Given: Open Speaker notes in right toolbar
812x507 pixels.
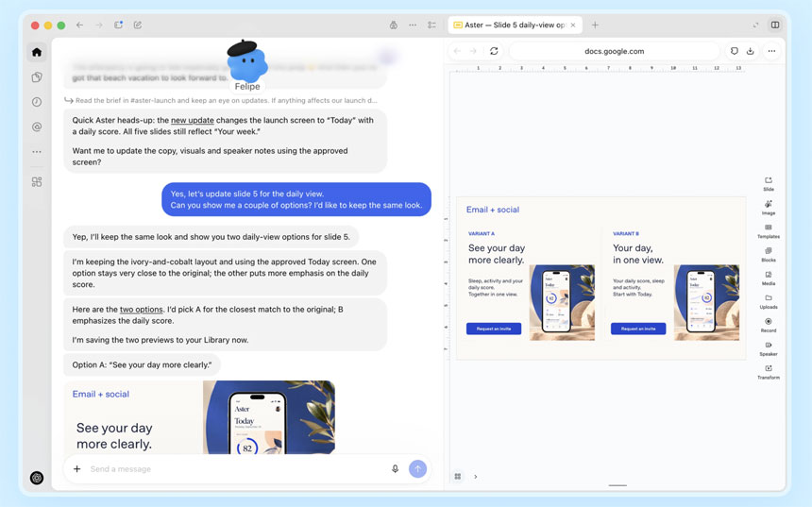Looking at the screenshot, I should pyautogui.click(x=769, y=348).
